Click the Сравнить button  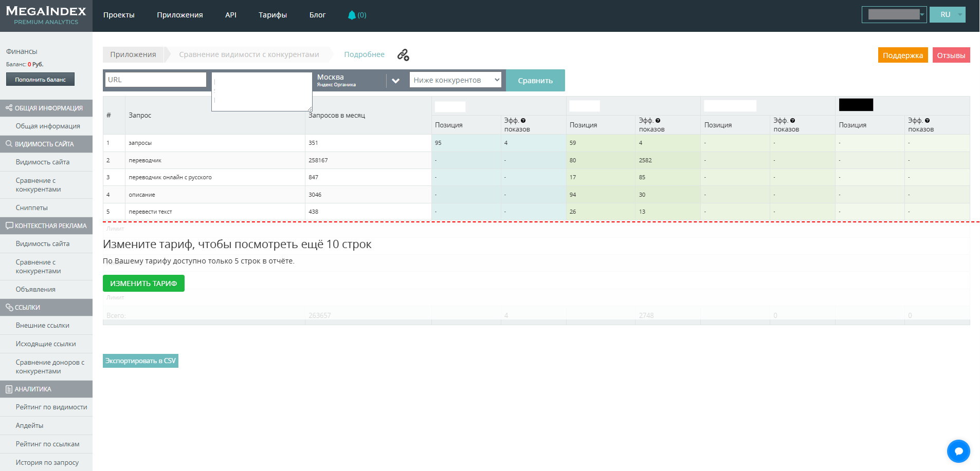click(x=535, y=81)
